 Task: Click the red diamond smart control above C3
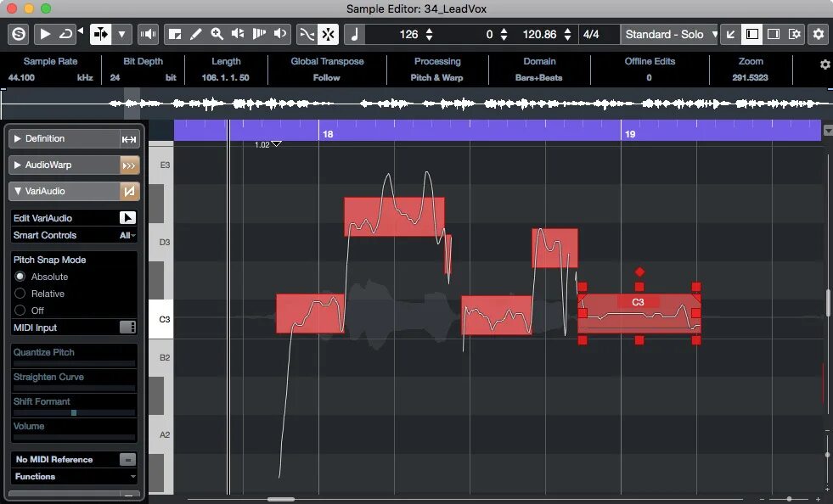(639, 272)
